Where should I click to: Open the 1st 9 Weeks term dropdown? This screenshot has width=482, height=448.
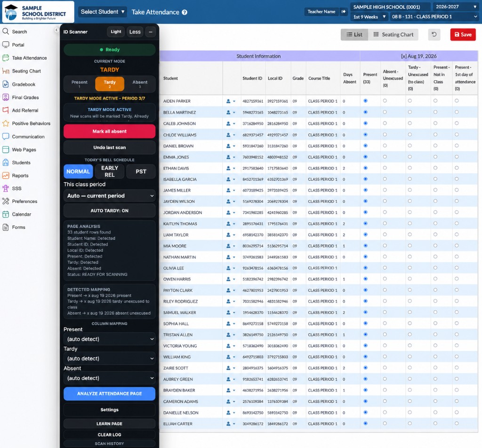(x=369, y=16)
